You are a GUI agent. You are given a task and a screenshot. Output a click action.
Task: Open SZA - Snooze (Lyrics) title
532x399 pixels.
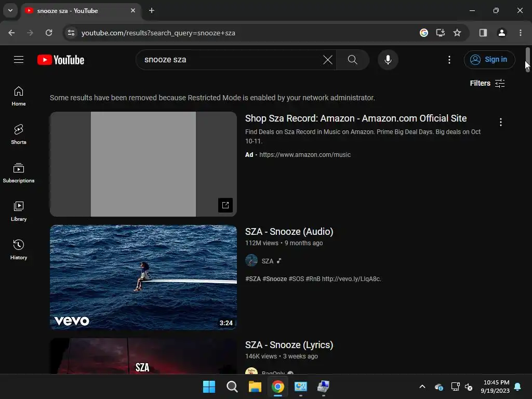[x=289, y=345]
